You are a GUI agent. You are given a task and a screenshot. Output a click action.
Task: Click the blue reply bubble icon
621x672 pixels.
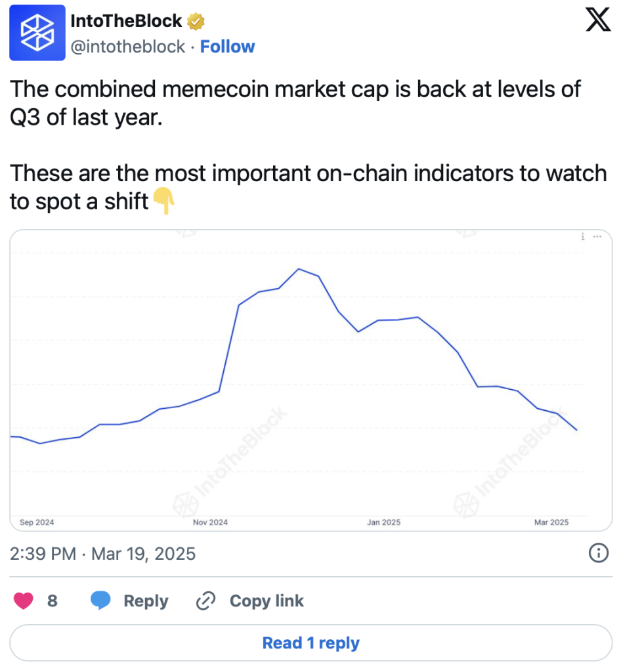[100, 600]
